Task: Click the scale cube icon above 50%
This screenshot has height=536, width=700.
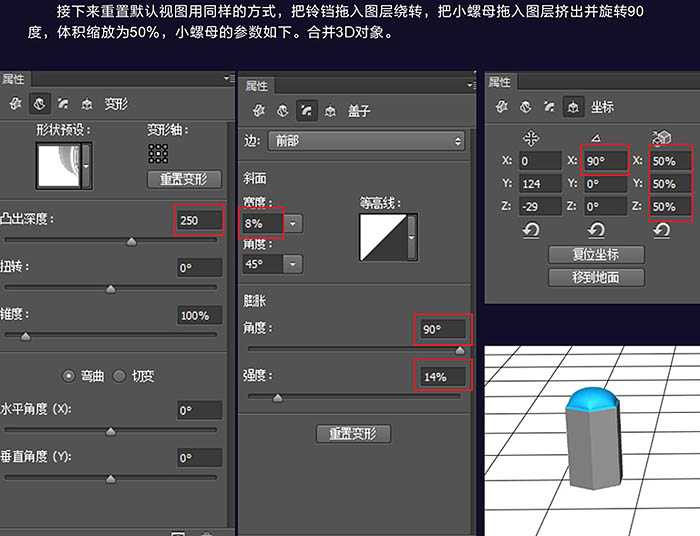Action: [x=661, y=137]
